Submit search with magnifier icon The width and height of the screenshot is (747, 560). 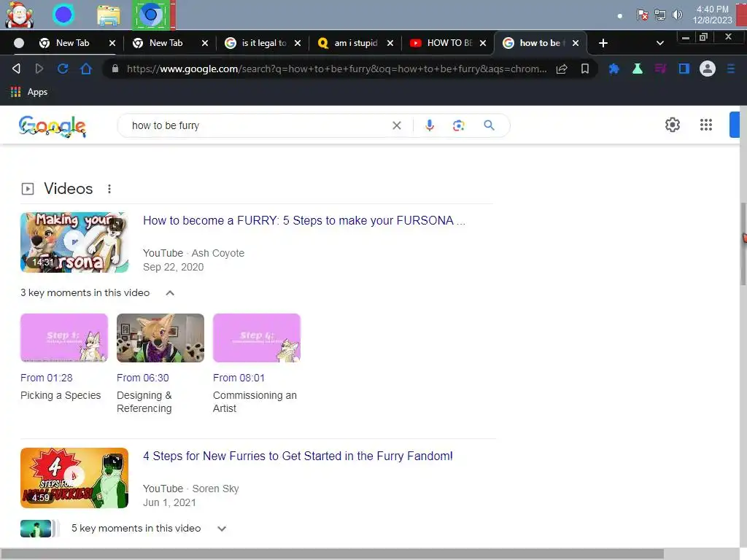[489, 125]
